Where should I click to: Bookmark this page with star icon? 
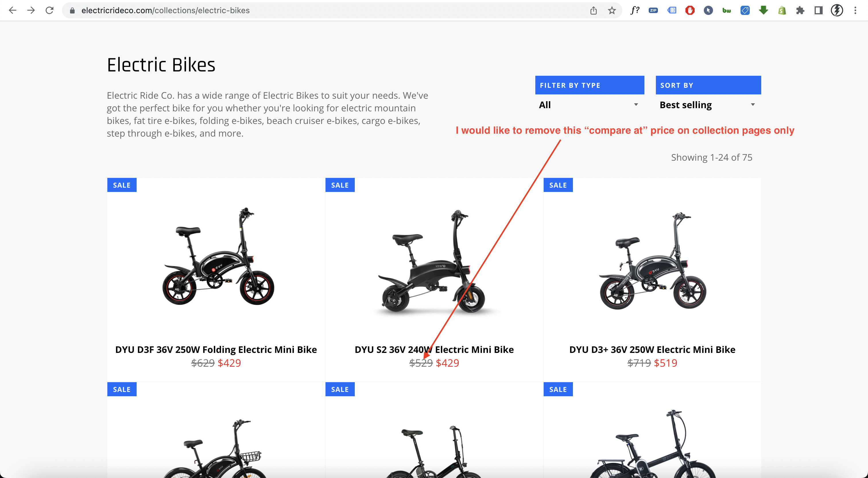coord(612,10)
